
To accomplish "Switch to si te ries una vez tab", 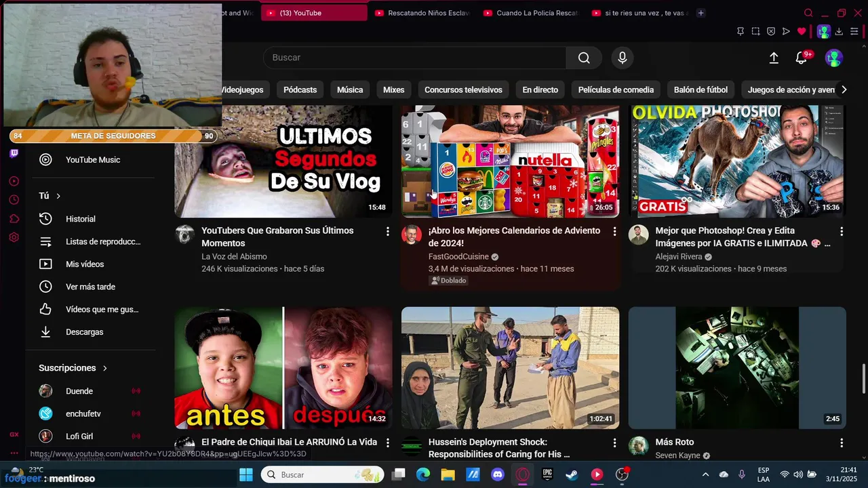I will point(639,13).
